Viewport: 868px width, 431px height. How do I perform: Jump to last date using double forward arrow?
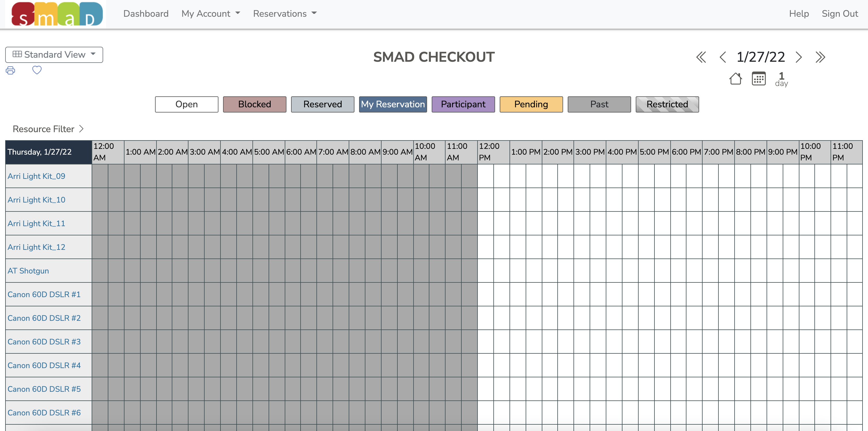[x=821, y=57]
